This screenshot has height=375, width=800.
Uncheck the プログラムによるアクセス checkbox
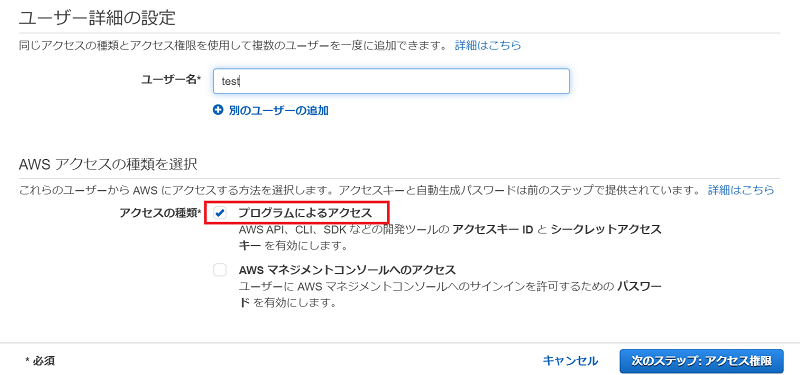(x=220, y=213)
